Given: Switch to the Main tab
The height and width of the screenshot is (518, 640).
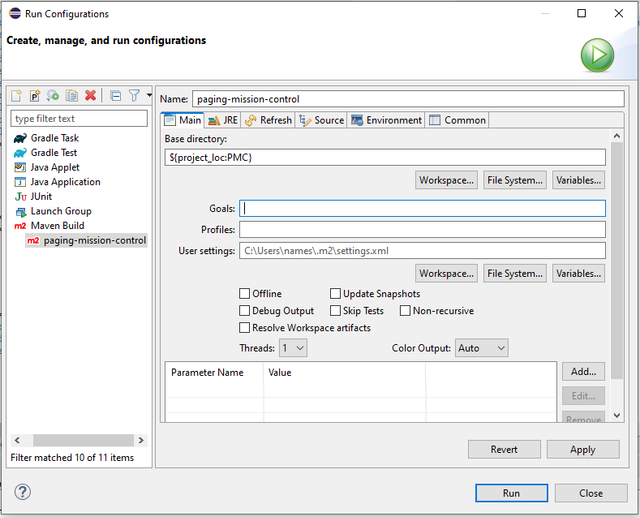Looking at the screenshot, I should (x=183, y=120).
